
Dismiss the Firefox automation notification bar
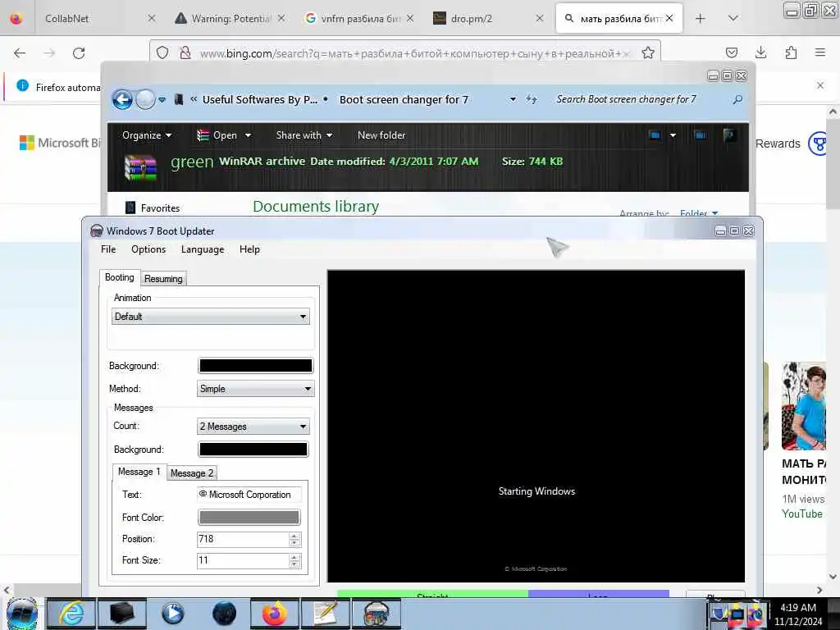820,85
